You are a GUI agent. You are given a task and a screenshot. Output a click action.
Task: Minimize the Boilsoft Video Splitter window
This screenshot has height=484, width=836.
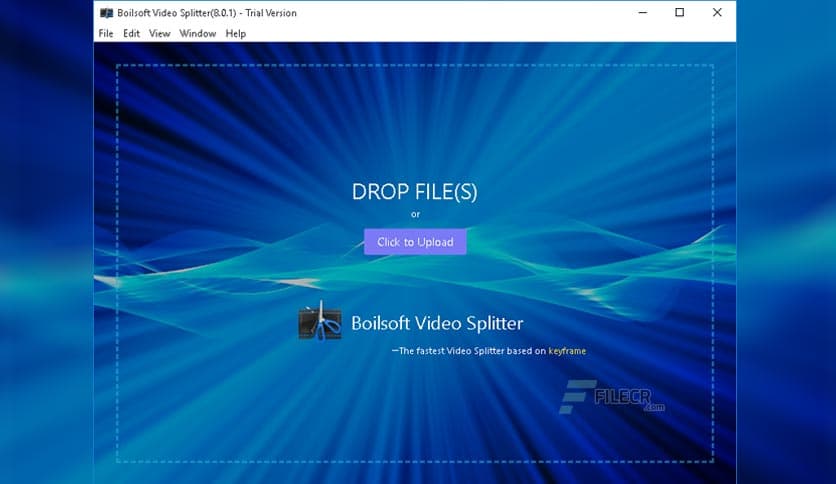pos(643,12)
